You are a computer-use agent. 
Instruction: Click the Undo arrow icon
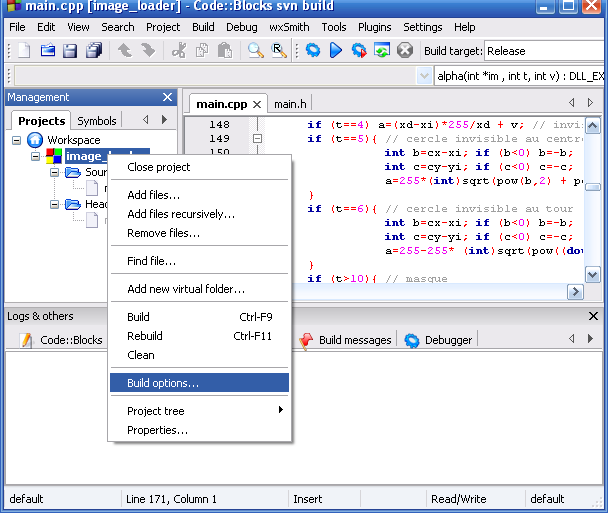(125, 50)
